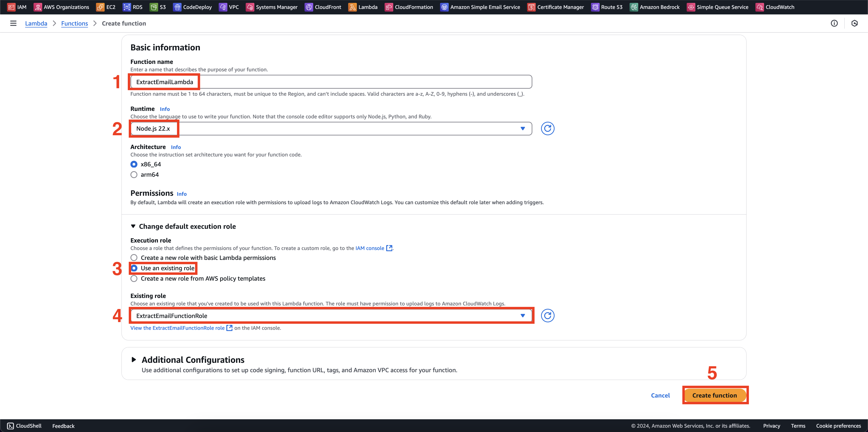Refresh the Runtime list
This screenshot has width=868, height=432.
(x=548, y=128)
